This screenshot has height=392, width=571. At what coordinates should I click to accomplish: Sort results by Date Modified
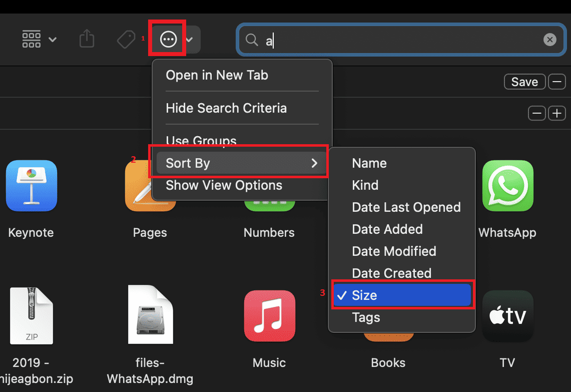[394, 251]
